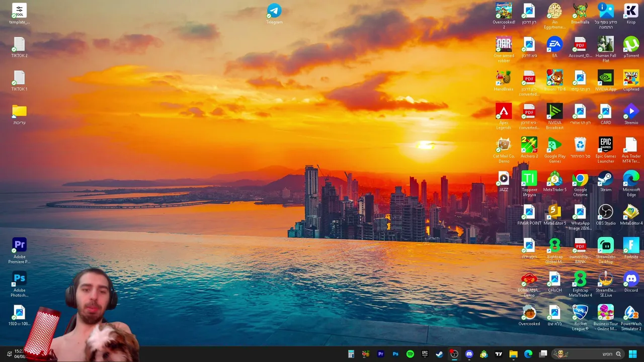The image size is (644, 362).
Task: Open Calculator from the taskbar
Action: pos(351,354)
